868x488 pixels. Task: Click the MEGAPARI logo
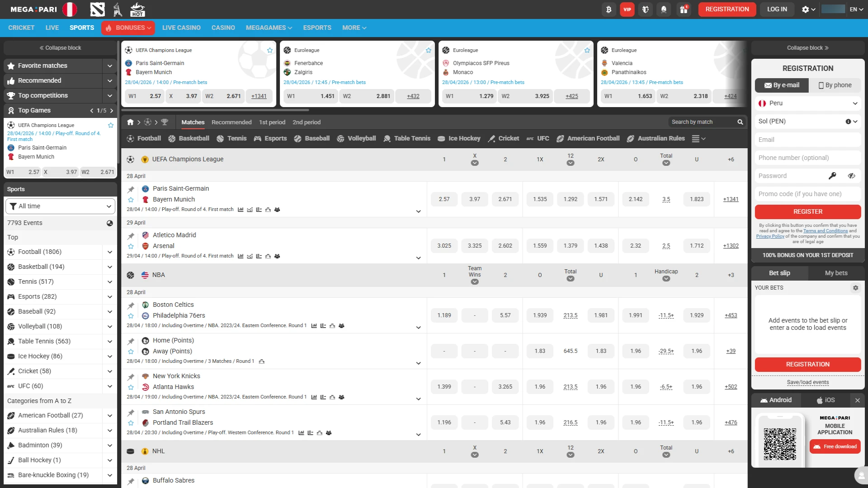pos(33,9)
